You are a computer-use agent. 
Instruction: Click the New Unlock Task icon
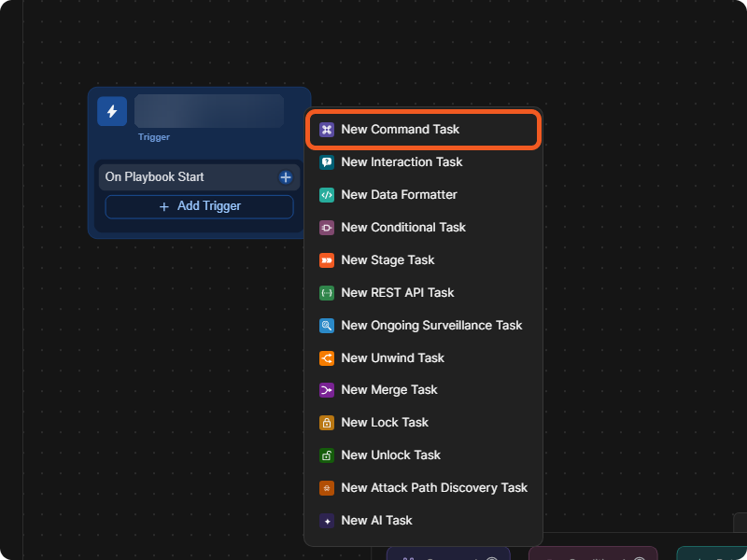(x=326, y=455)
